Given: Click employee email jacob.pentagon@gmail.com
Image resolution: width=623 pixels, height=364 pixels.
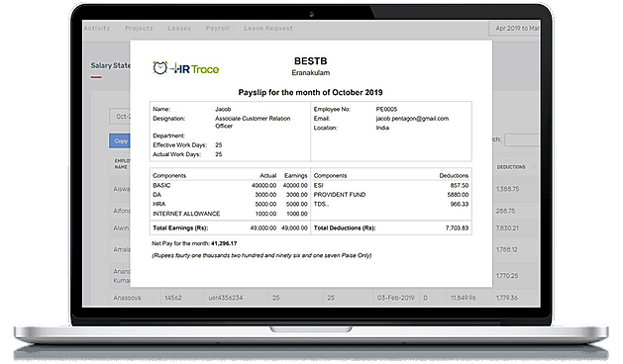Looking at the screenshot, I should (412, 119).
